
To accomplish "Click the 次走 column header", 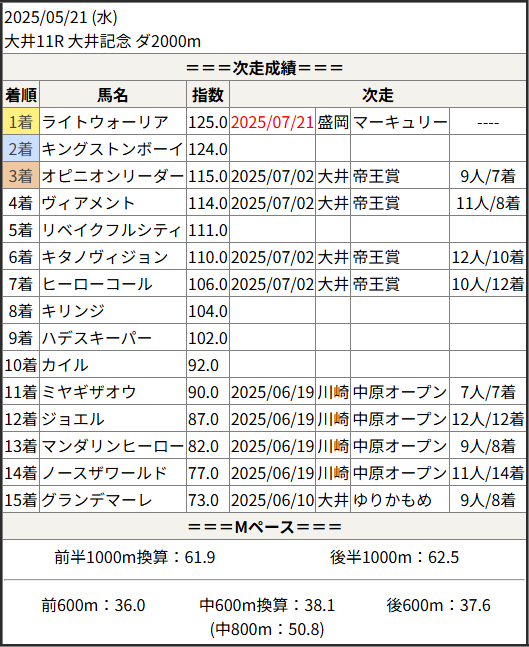I will (x=378, y=95).
